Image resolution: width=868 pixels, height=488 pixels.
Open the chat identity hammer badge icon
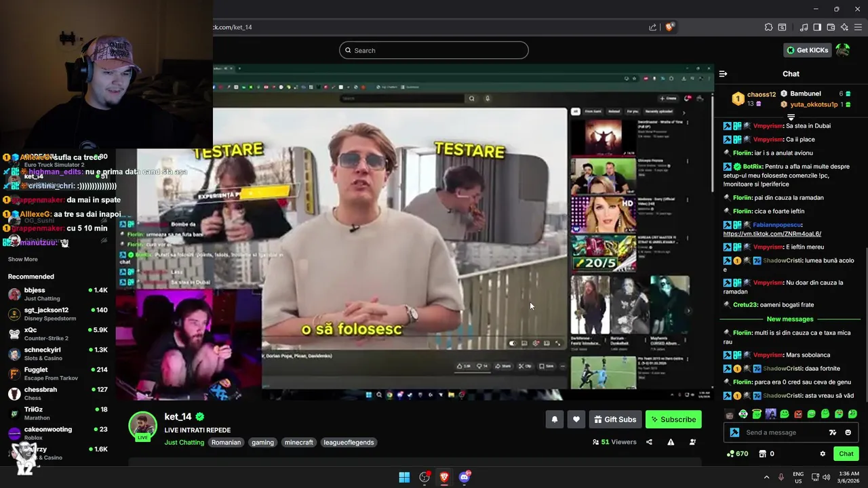[x=734, y=432]
